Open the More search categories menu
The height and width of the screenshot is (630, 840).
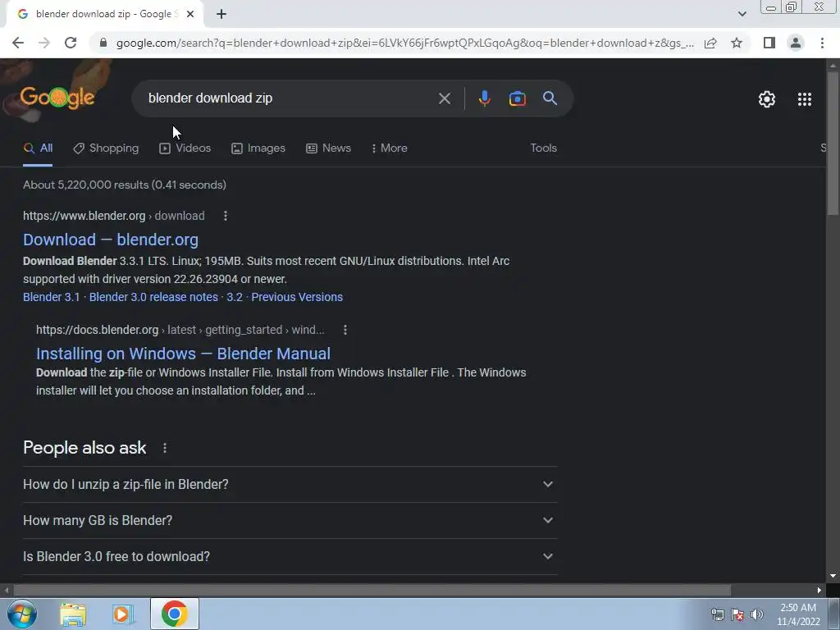pos(390,148)
